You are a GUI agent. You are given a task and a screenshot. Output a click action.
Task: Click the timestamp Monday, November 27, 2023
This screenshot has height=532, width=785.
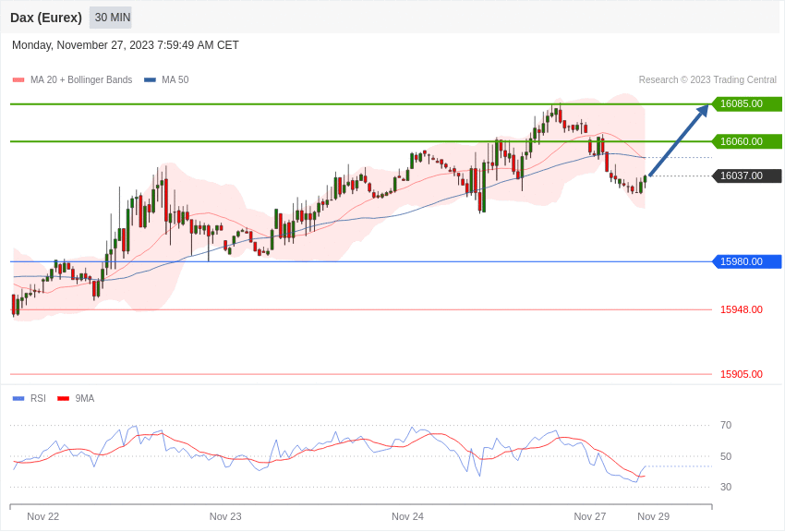[126, 45]
